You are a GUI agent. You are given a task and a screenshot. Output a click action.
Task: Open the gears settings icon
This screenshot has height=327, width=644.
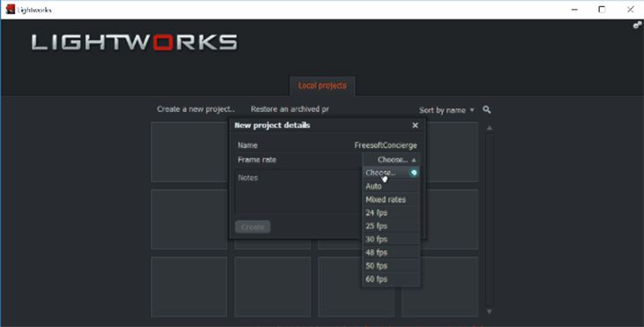[638, 25]
